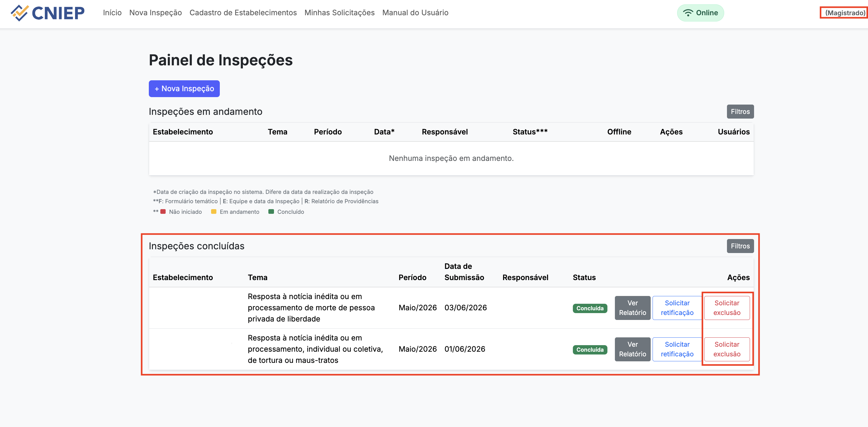The height and width of the screenshot is (427, 868).
Task: Ver Relatório for the 03/06/2026 inspection
Action: pos(632,308)
